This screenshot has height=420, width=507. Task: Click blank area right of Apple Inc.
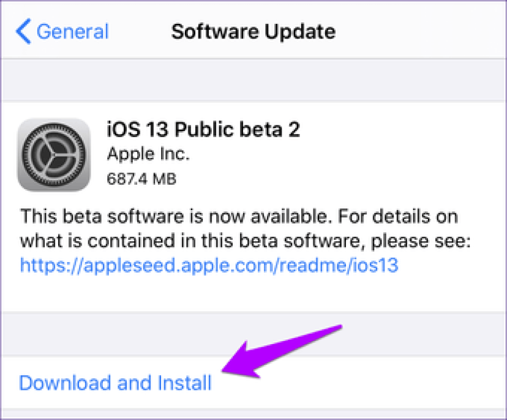(x=343, y=155)
